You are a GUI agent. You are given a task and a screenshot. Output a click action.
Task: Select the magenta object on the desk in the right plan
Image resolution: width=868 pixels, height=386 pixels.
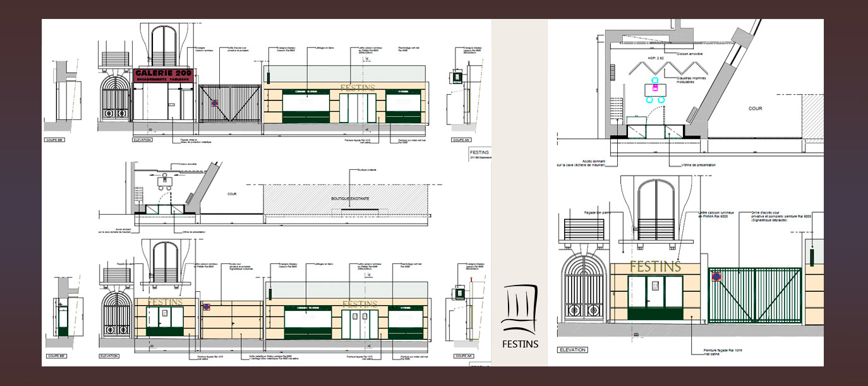click(x=654, y=88)
